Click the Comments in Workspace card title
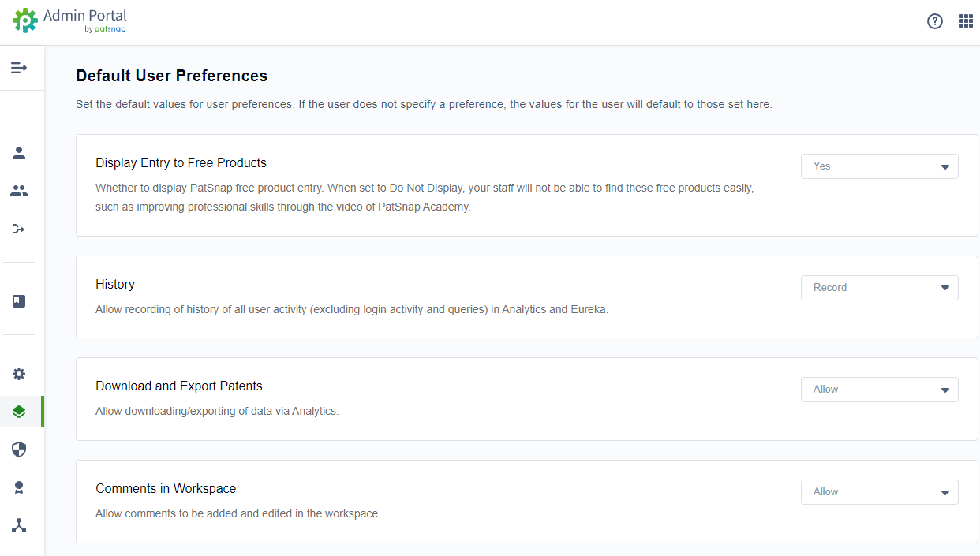The width and height of the screenshot is (980, 556). tap(166, 488)
